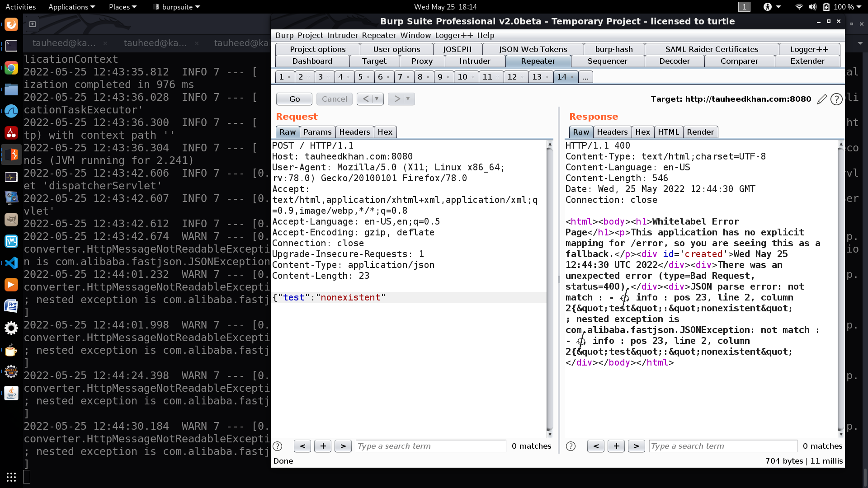Open the Files folder dock icon

(x=11, y=89)
